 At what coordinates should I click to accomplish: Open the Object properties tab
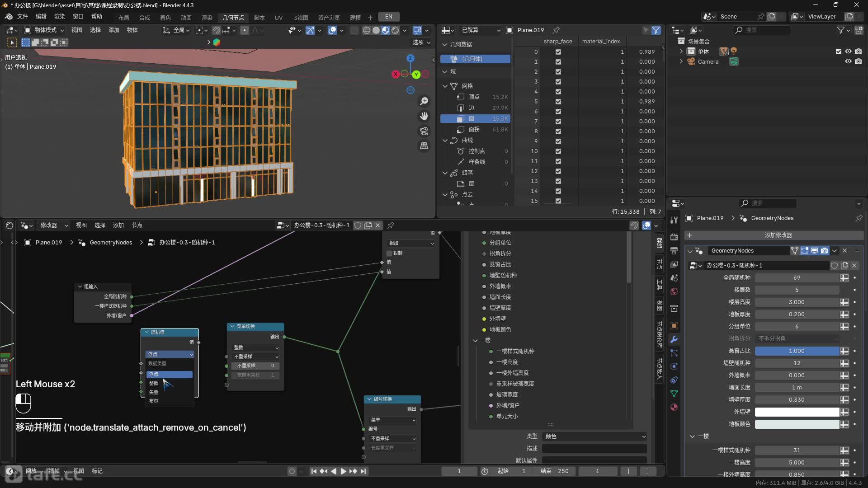tap(674, 326)
